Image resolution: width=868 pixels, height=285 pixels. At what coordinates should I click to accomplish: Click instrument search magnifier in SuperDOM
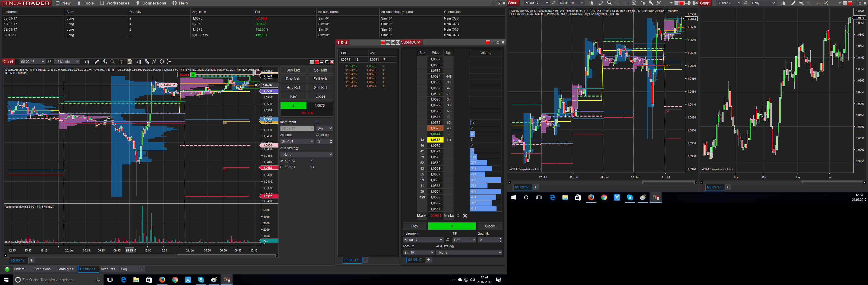point(447,240)
